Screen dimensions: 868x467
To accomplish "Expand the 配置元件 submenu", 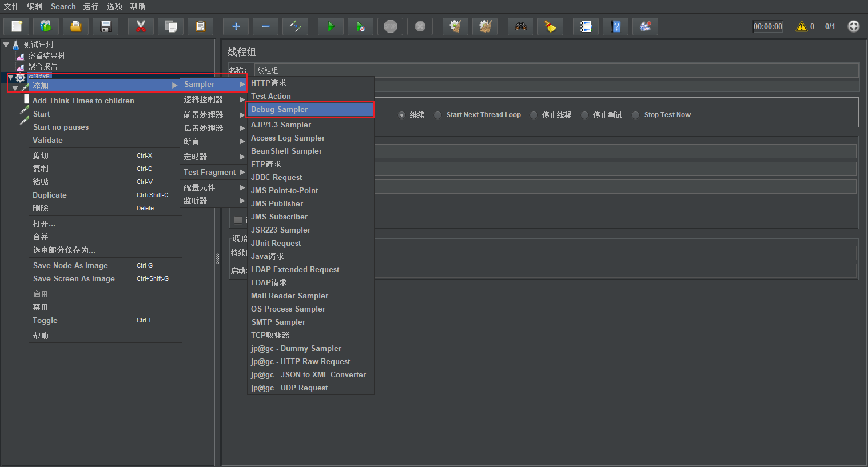I will tap(214, 187).
